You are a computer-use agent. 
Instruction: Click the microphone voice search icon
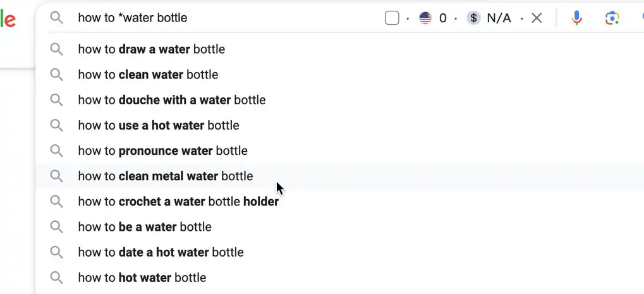click(576, 18)
